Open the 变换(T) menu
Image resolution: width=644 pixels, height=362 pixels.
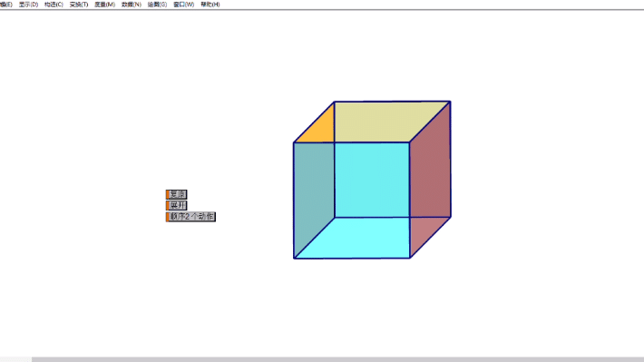[x=79, y=5]
